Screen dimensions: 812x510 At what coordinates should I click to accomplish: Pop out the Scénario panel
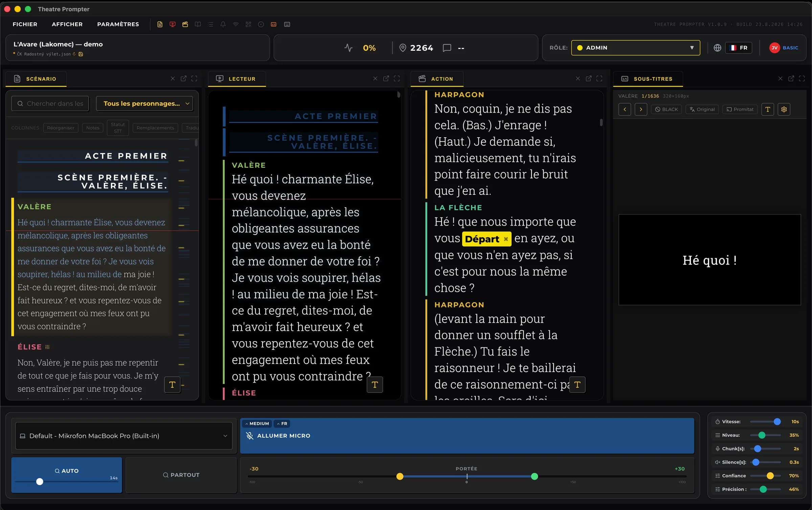pos(183,78)
